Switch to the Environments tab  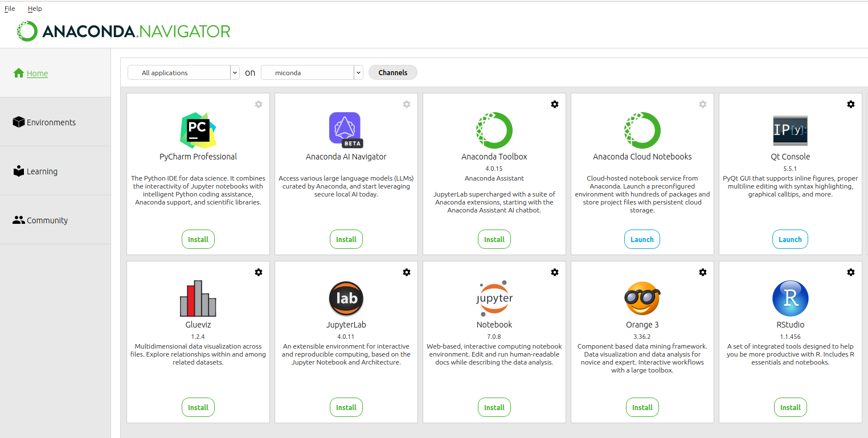[x=51, y=122]
